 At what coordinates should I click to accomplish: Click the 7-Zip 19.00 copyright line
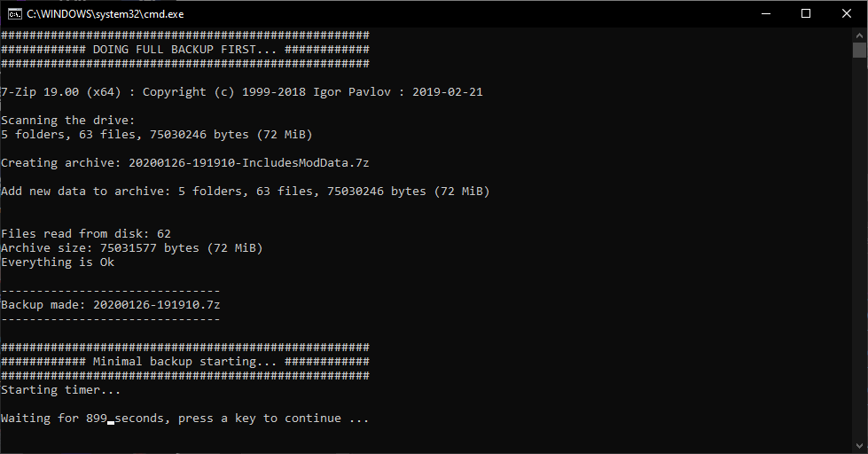coord(242,92)
